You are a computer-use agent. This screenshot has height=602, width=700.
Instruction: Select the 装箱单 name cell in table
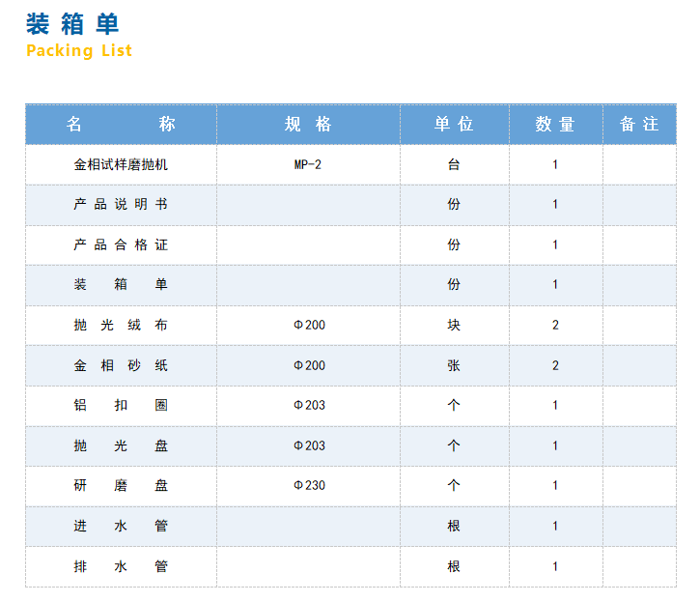[x=121, y=285]
